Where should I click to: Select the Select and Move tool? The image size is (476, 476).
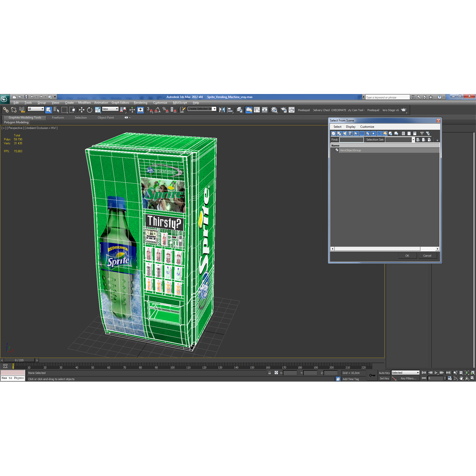[82, 109]
